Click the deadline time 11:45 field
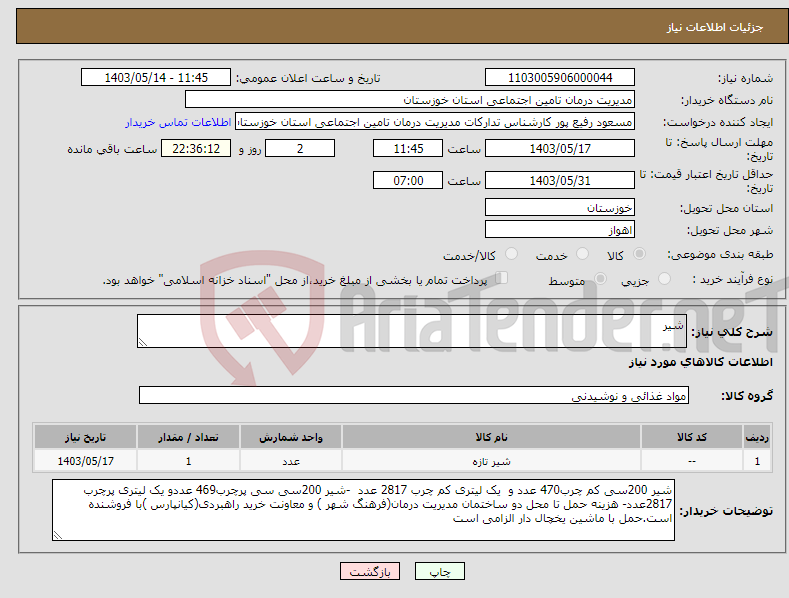Image resolution: width=789 pixels, height=598 pixels. [408, 148]
